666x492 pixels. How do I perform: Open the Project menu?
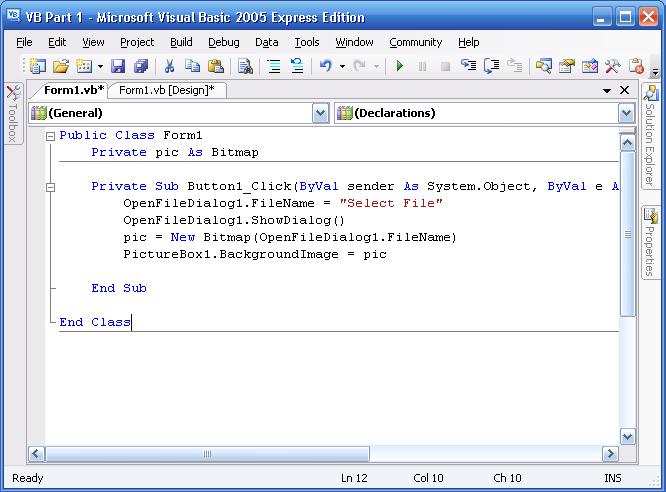pyautogui.click(x=137, y=42)
